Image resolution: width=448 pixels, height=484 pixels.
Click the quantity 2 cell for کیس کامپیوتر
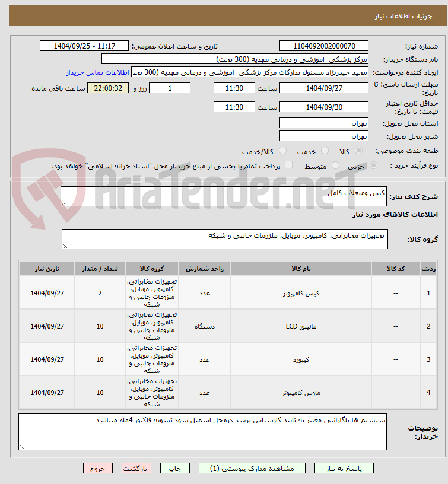[100, 293]
